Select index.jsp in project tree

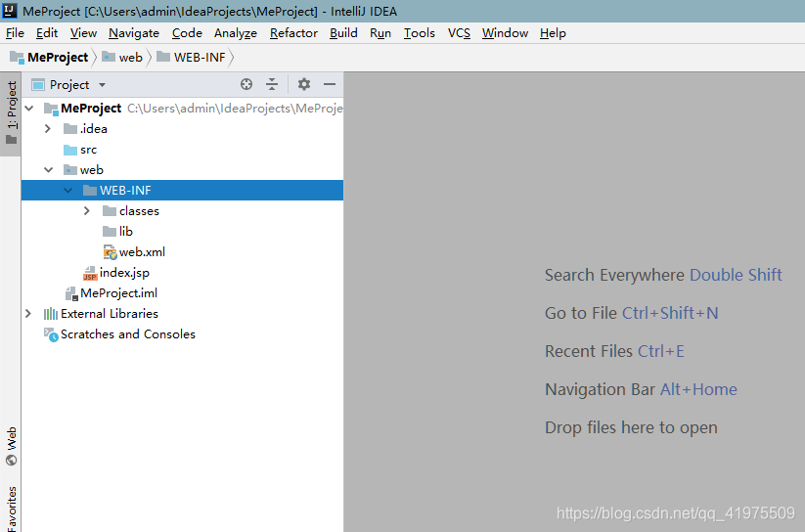coord(182,273)
